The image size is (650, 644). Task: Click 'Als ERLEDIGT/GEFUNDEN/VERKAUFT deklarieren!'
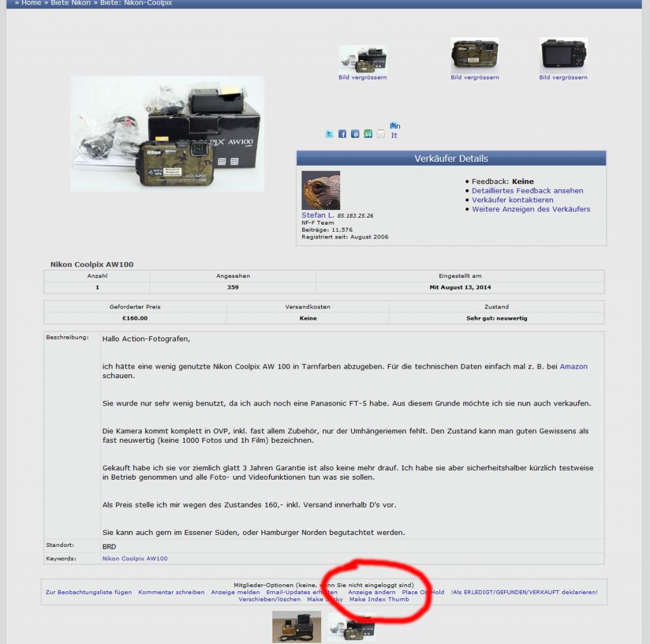[x=524, y=592]
